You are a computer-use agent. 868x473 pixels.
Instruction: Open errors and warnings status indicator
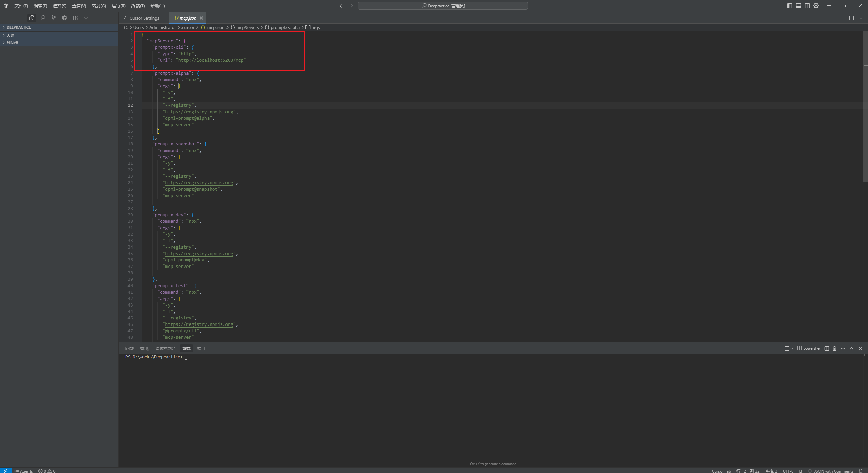click(47, 471)
